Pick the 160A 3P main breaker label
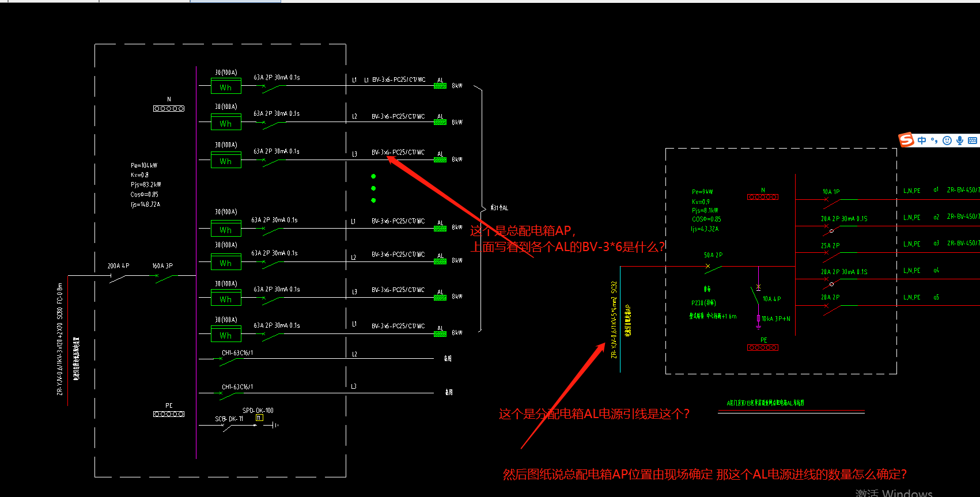Screen dimensions: 980x497 click(162, 266)
